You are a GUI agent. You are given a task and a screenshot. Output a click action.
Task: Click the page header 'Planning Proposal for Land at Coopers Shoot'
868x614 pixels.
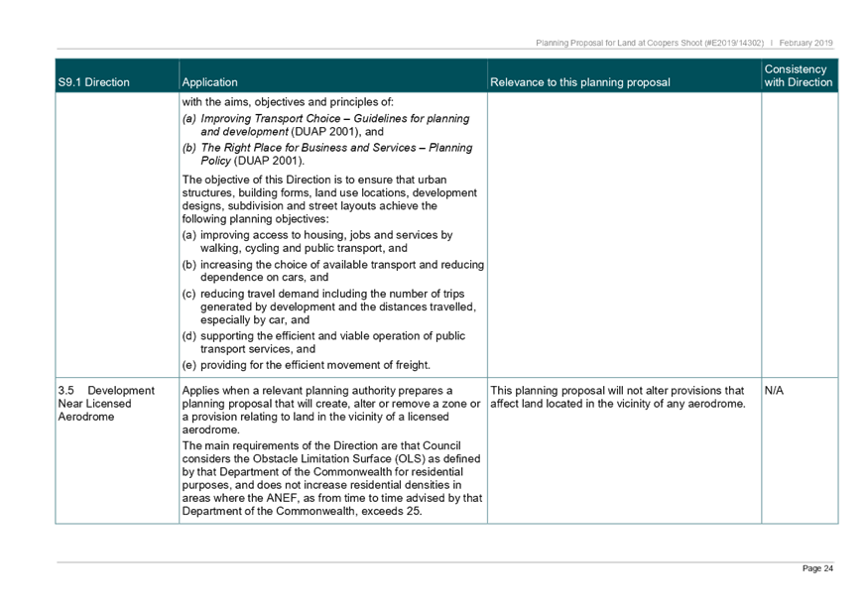[650, 43]
